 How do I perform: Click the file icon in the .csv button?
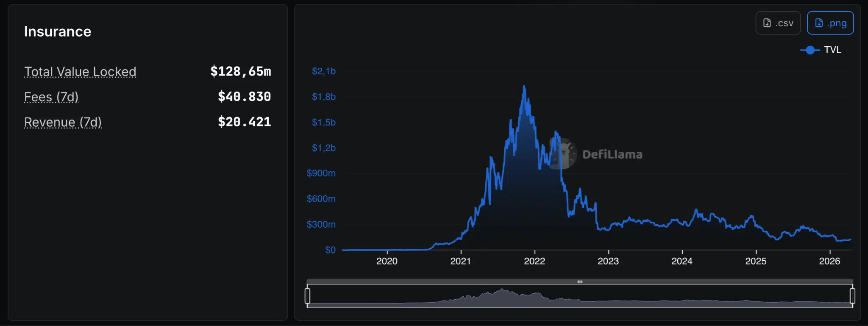pos(767,23)
